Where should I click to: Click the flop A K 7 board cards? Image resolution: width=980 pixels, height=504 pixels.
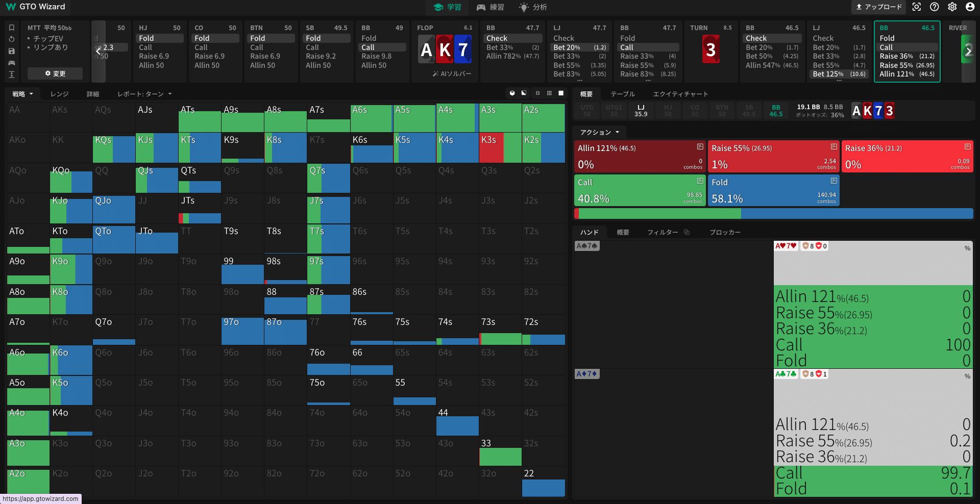point(445,49)
